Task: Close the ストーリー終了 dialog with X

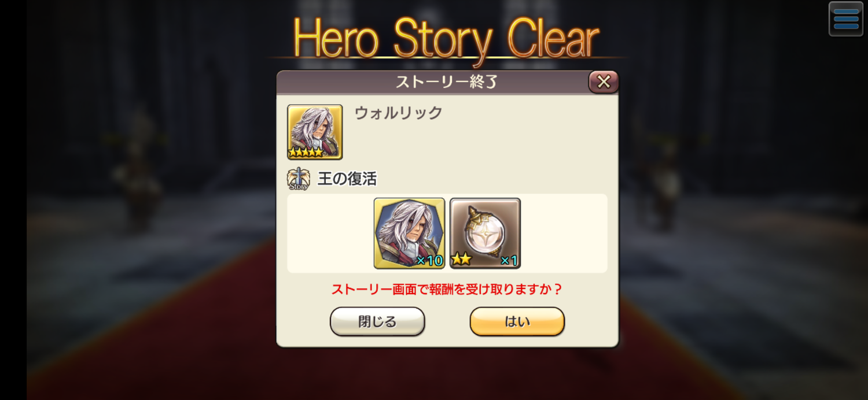Action: [x=604, y=82]
